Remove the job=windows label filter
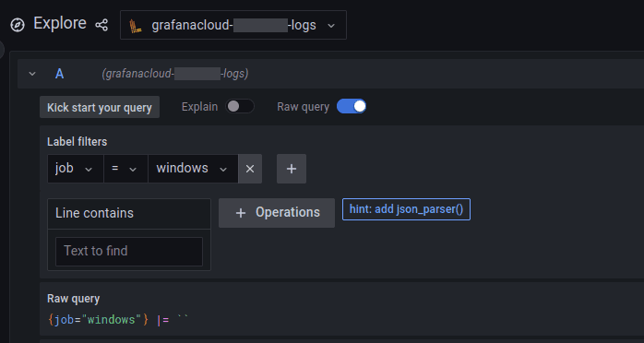The height and width of the screenshot is (343, 644). 250,169
